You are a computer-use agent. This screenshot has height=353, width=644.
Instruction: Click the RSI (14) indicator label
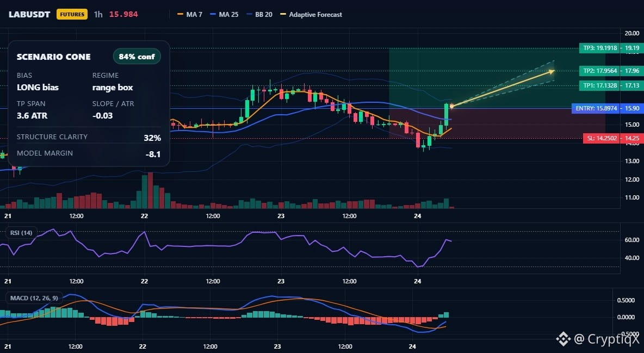21,233
